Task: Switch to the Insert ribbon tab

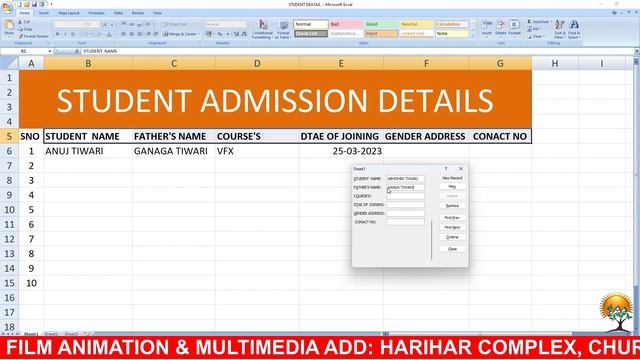Action: (x=44, y=13)
